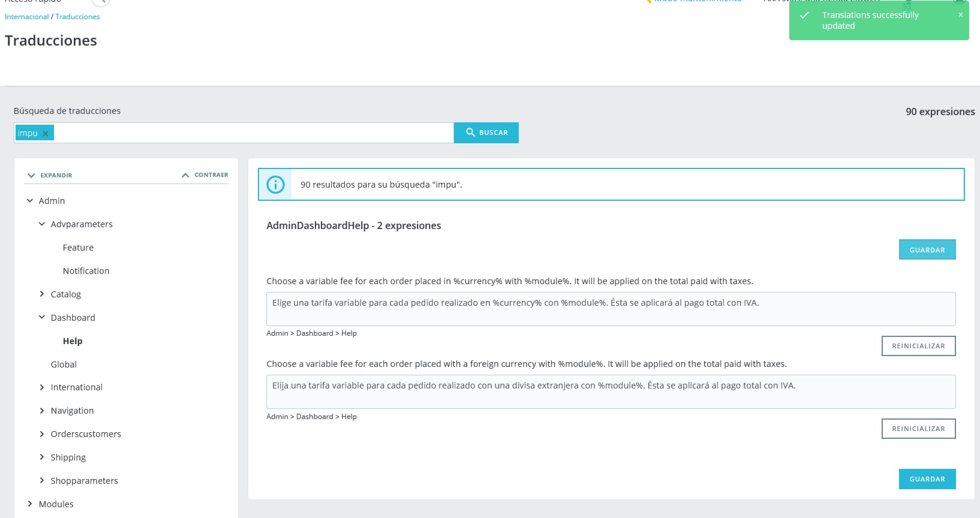
Task: Click the source string mentioning %currency%
Action: (x=510, y=281)
